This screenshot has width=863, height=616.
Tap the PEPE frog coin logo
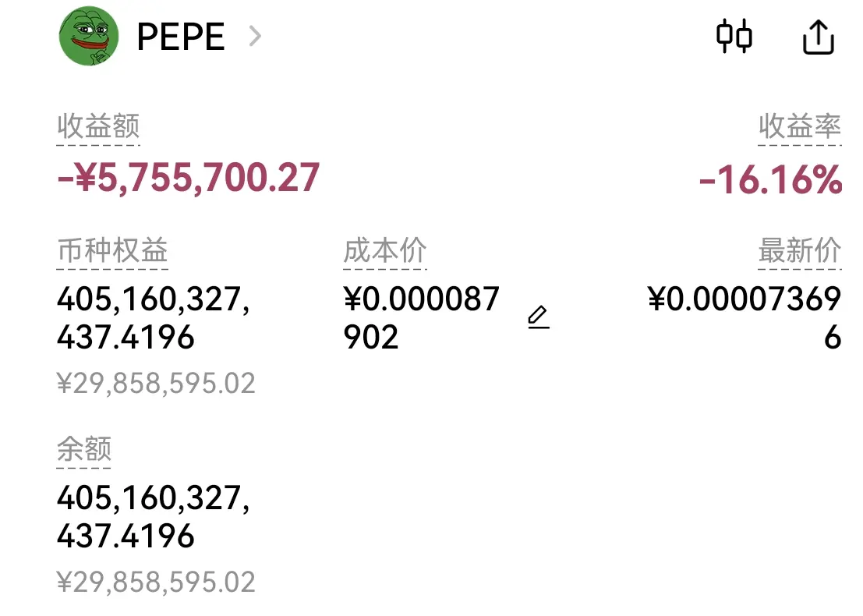point(89,36)
